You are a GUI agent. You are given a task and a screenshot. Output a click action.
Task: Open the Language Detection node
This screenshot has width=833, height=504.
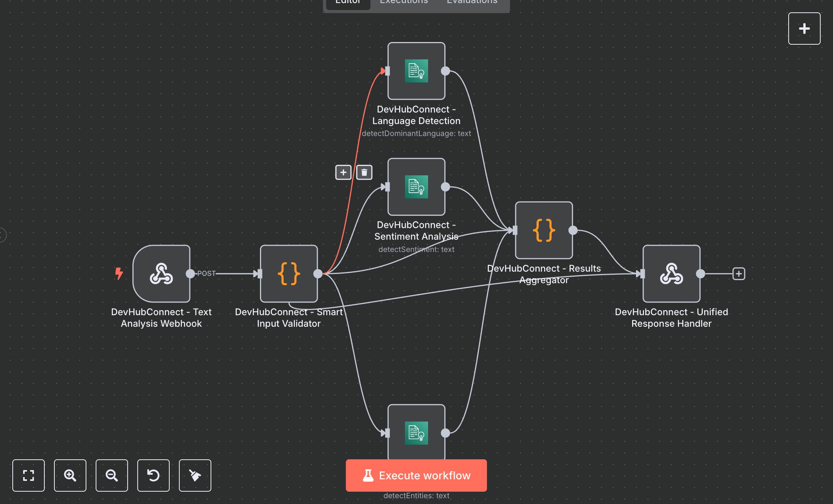[416, 71]
